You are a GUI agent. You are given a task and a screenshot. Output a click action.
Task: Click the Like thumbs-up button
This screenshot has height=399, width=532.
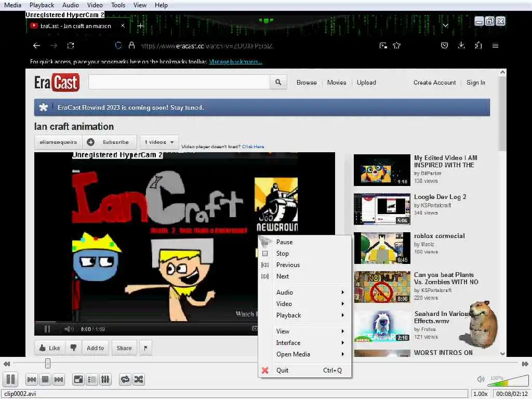coord(50,348)
